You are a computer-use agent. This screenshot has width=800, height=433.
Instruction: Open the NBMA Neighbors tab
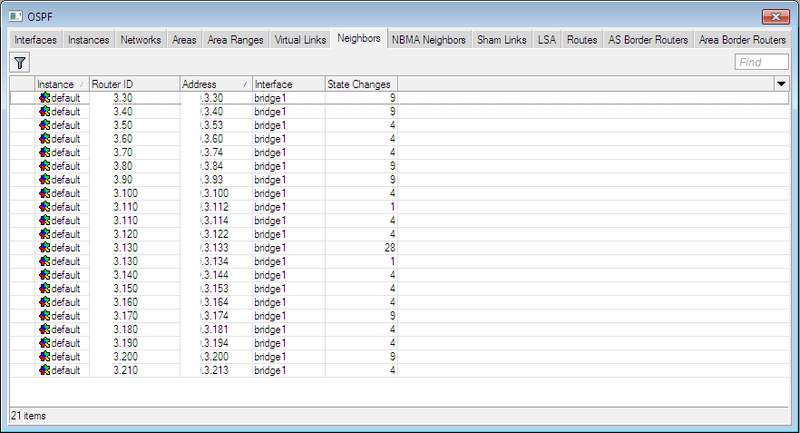(429, 40)
